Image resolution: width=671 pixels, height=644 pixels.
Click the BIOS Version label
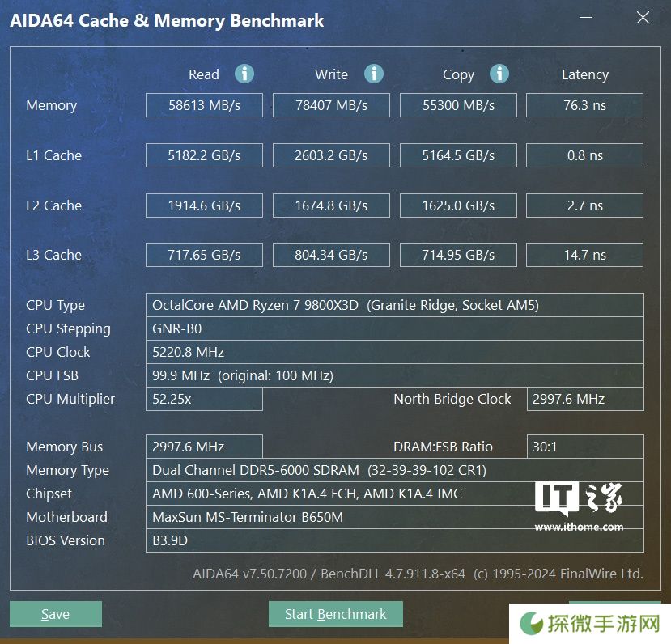65,541
